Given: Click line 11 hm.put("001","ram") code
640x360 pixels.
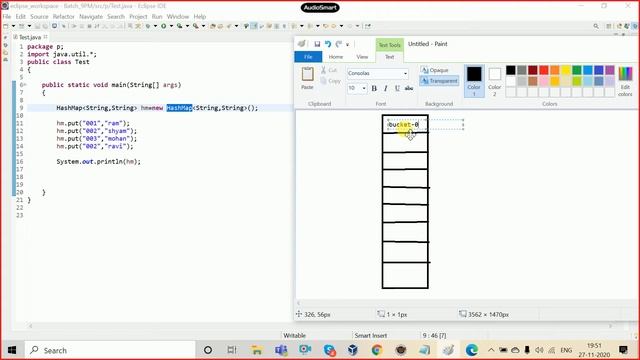Looking at the screenshot, I should click(x=93, y=123).
